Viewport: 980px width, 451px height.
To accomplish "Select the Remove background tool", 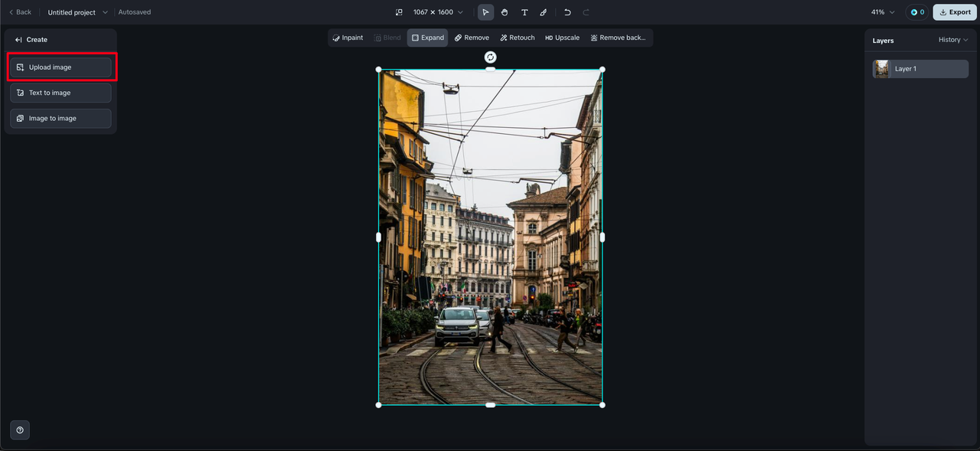I will 618,38.
